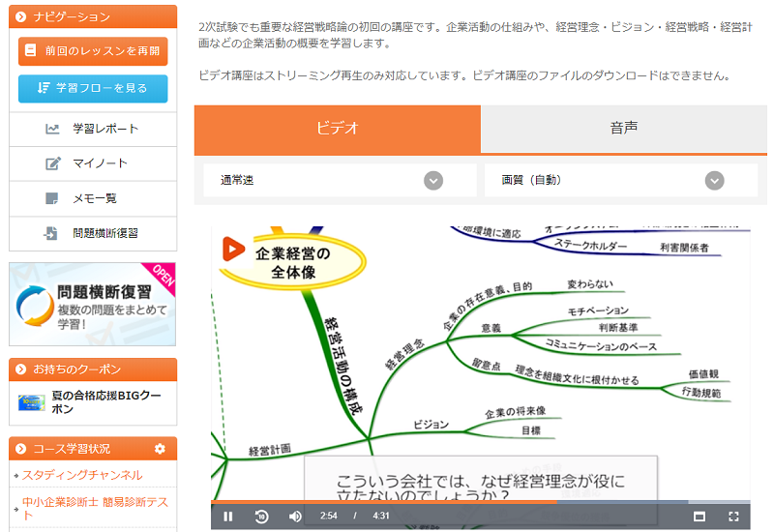Click the coupon thumbnail image
The image size is (774, 532).
pos(32,402)
